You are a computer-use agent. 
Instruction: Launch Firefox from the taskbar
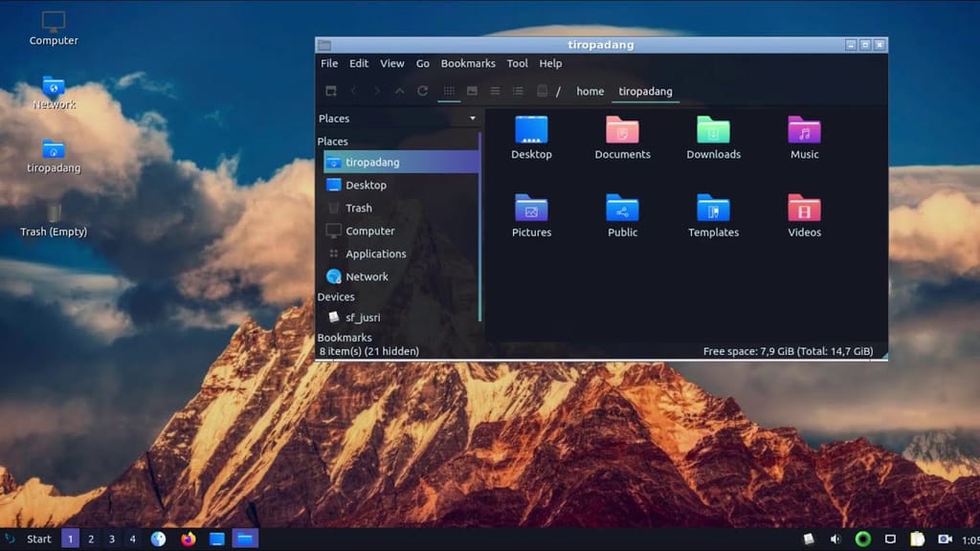coord(188,539)
